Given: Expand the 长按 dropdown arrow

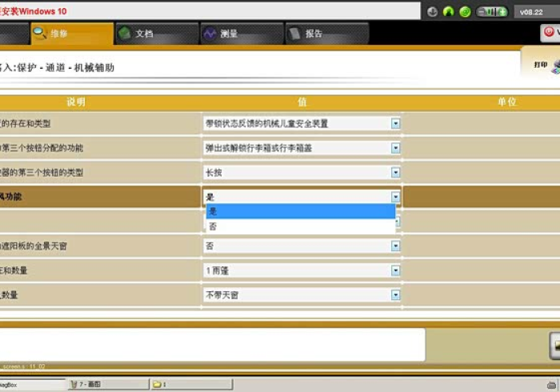Looking at the screenshot, I should pos(395,172).
